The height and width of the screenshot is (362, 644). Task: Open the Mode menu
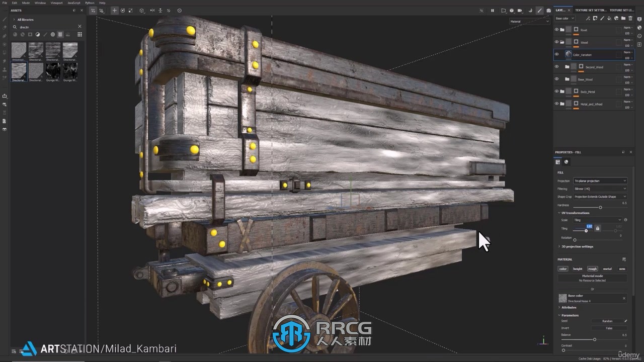(26, 3)
